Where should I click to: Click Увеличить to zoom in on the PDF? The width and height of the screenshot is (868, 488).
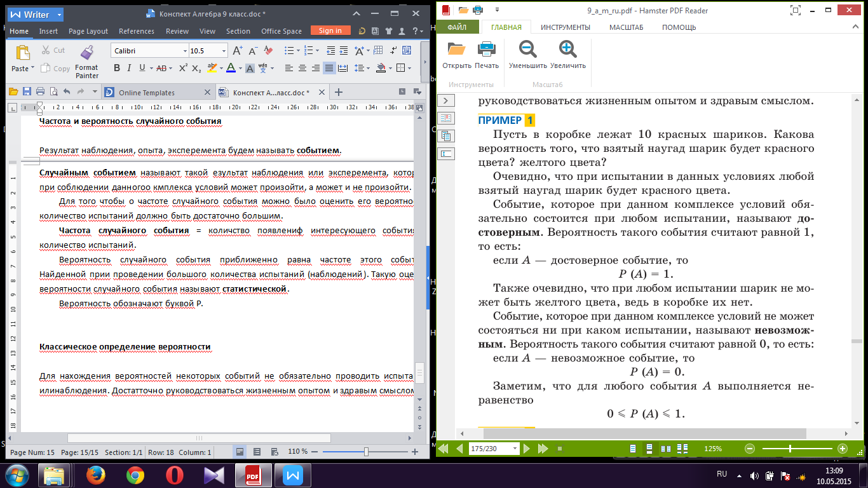pyautogui.click(x=568, y=55)
